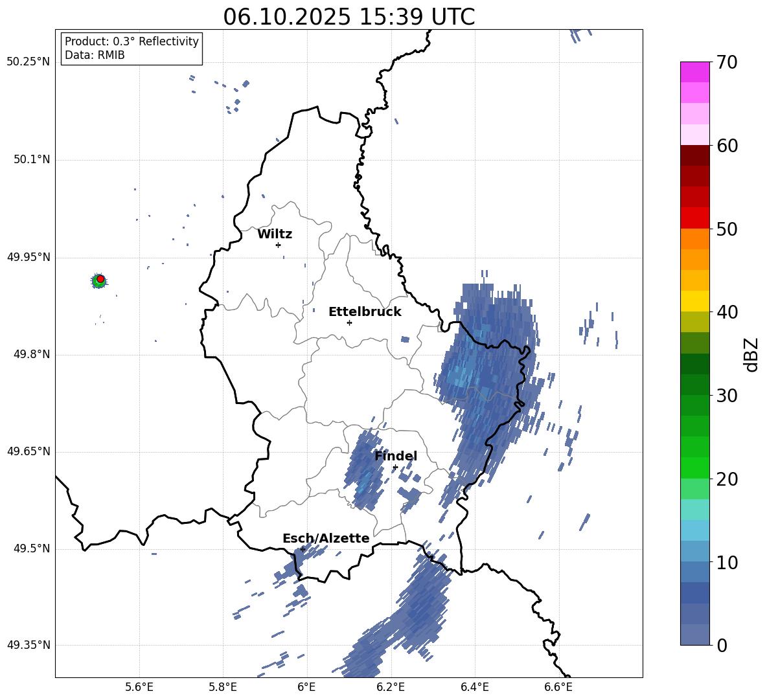Image resolution: width=767 pixels, height=700 pixels.
Task: Click the Esch/Alzette city label
Action: coord(326,538)
